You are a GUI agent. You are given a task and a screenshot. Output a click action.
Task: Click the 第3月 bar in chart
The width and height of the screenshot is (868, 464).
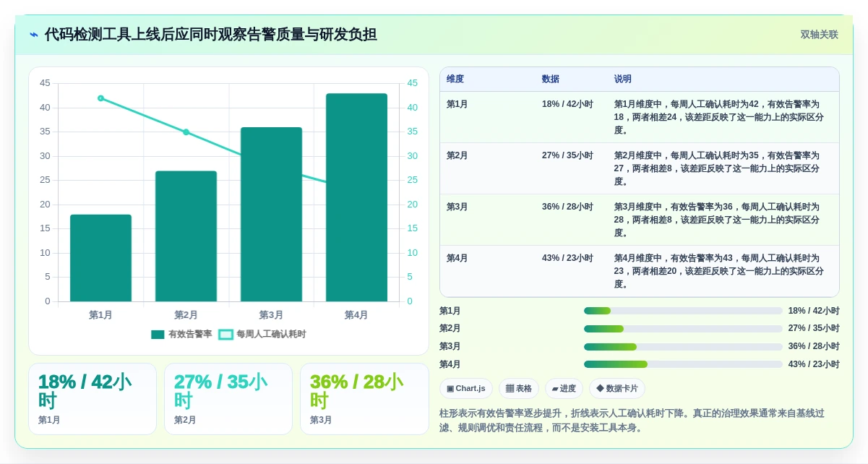click(271, 215)
